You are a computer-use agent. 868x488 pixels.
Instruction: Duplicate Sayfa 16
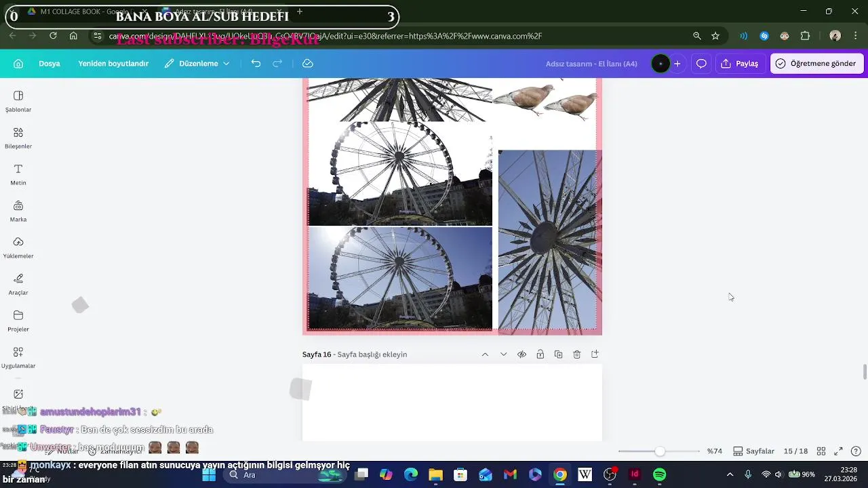tap(558, 354)
